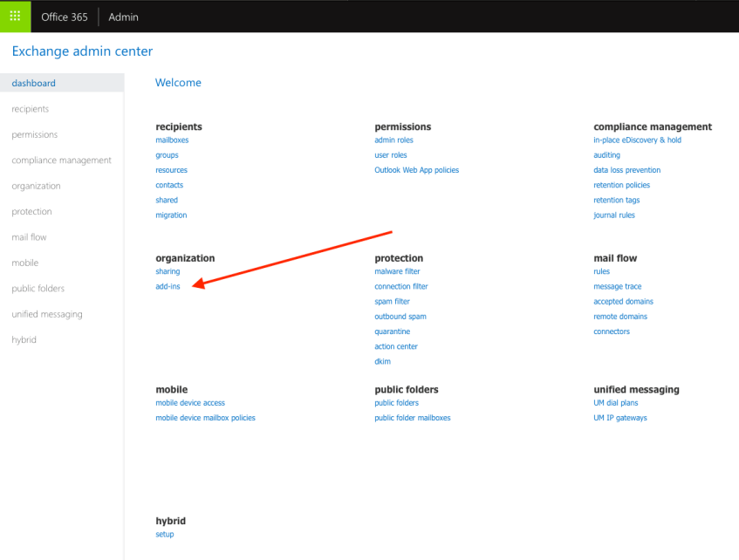Screen dimensions: 739x560
Task: Open add-ins under organization
Action: click(x=168, y=287)
